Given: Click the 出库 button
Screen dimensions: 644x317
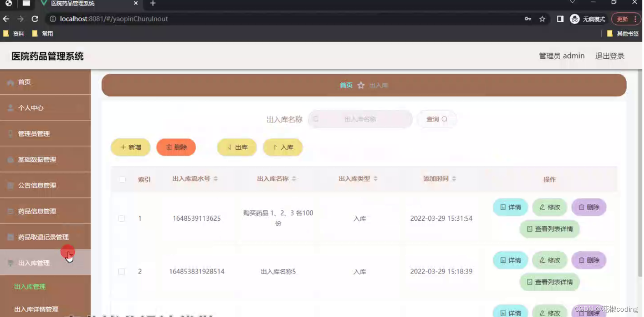Looking at the screenshot, I should (237, 147).
